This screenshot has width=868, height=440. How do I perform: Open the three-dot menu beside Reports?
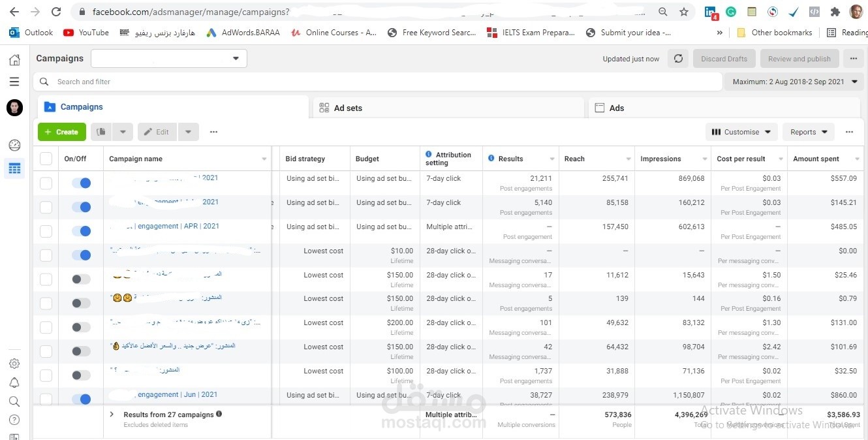(849, 132)
